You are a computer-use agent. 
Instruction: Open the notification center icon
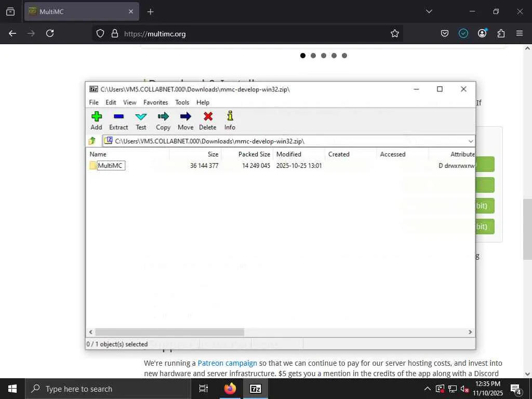(515, 389)
